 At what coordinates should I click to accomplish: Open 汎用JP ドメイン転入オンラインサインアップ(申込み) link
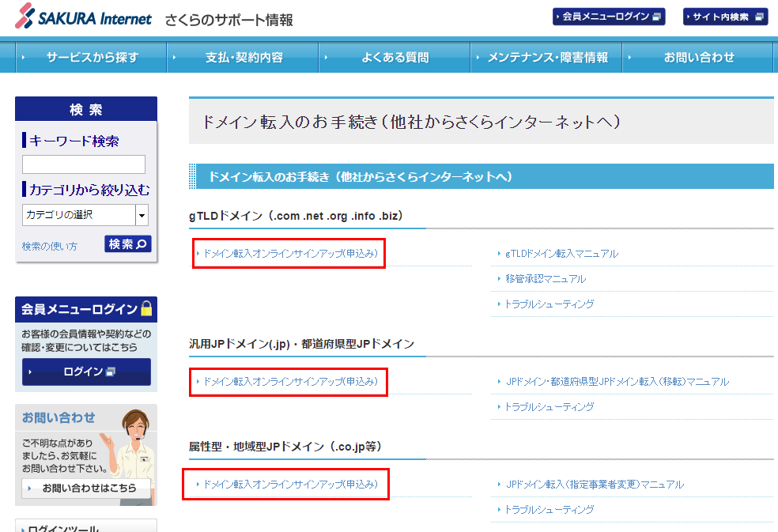tap(291, 382)
